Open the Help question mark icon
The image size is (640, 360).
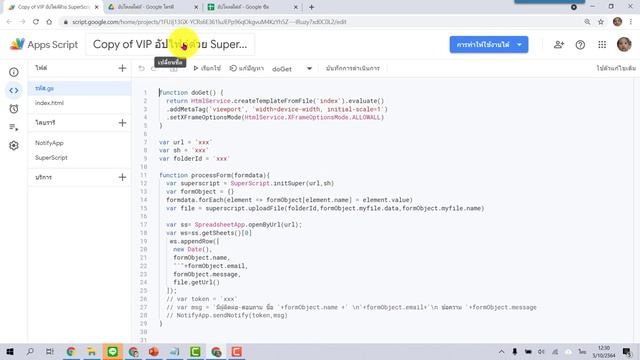tap(580, 44)
